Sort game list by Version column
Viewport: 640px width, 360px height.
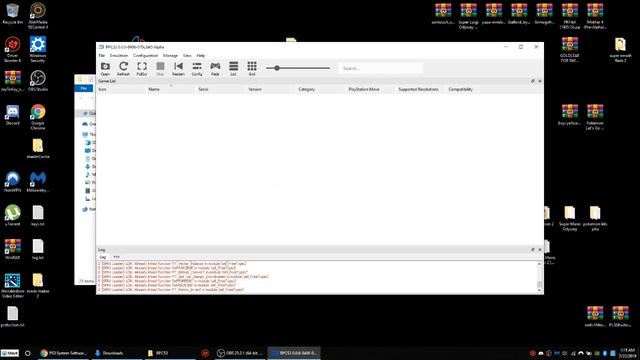[255, 89]
